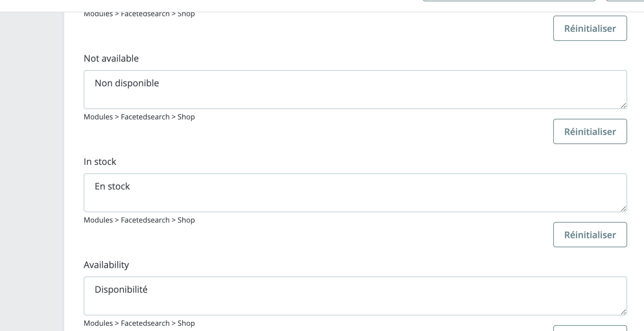Click the wide outlined box at top edge
Screen dimensions: 644x331
(508, 1)
